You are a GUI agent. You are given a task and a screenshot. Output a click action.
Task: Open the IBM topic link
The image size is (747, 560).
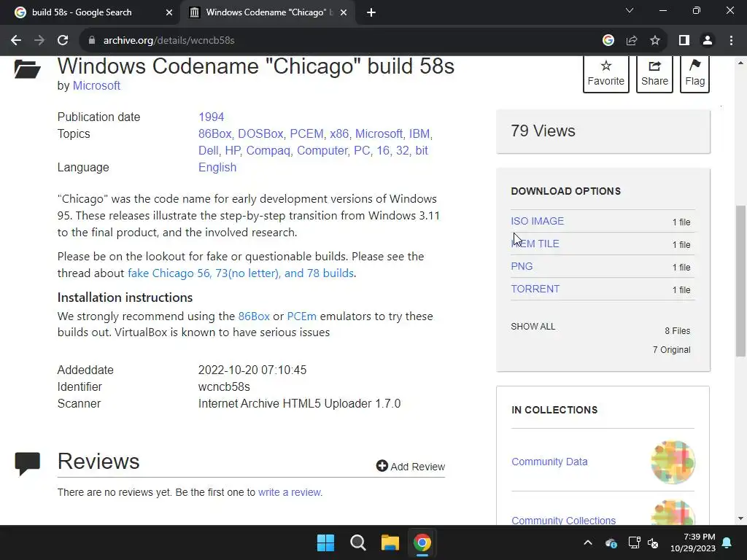(419, 134)
